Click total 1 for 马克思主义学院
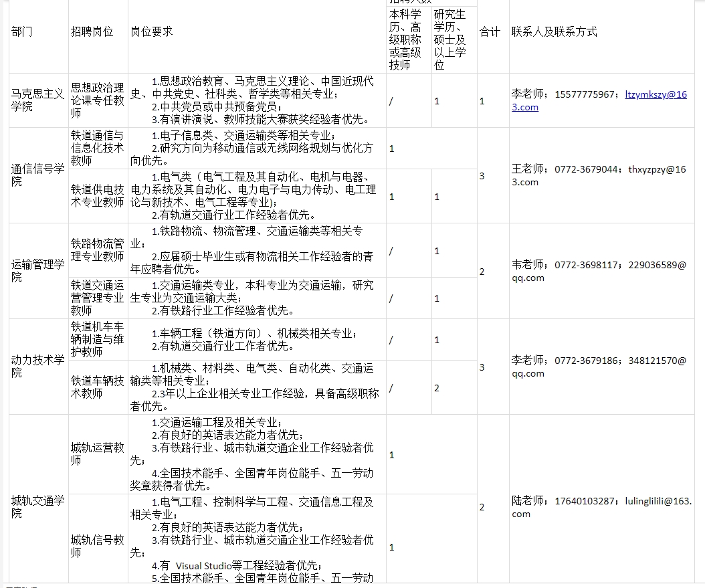The height and width of the screenshot is (588, 705). (493, 101)
